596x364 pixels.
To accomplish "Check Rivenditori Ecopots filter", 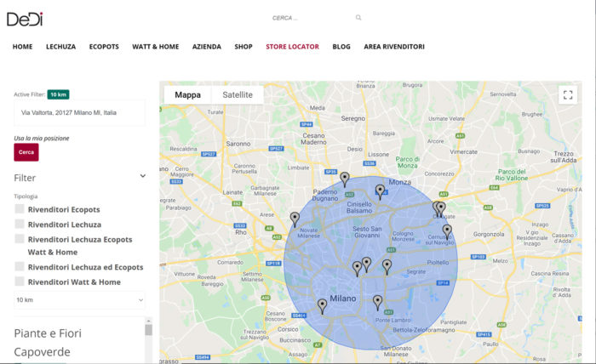I will click(x=20, y=209).
